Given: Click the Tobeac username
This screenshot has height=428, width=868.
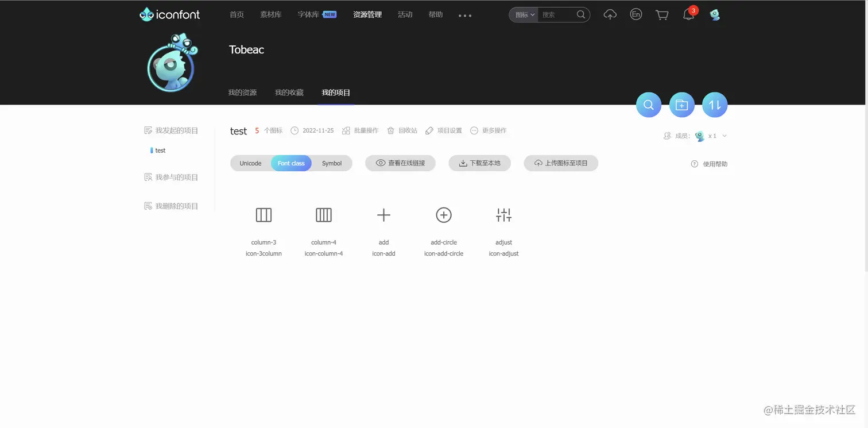Looking at the screenshot, I should coord(246,50).
